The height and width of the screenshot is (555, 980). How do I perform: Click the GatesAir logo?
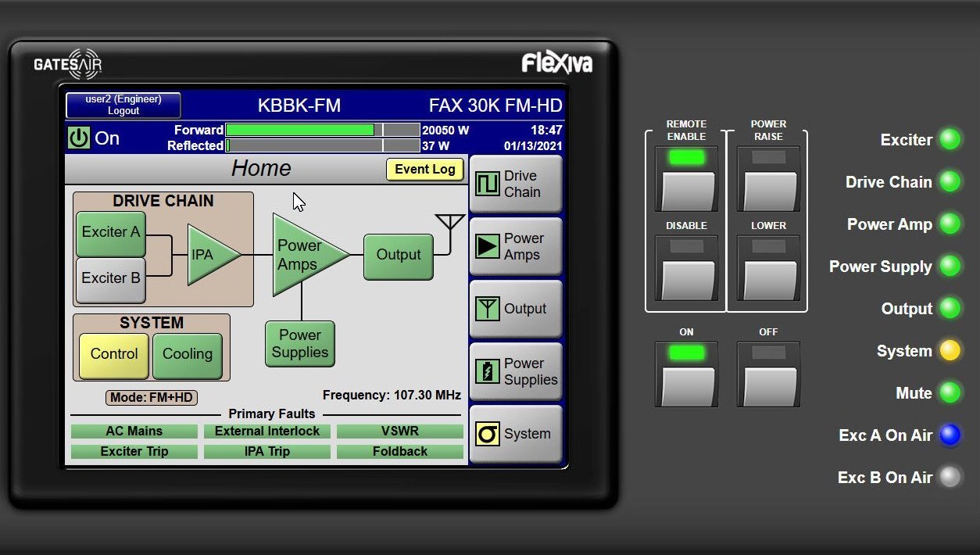[68, 64]
